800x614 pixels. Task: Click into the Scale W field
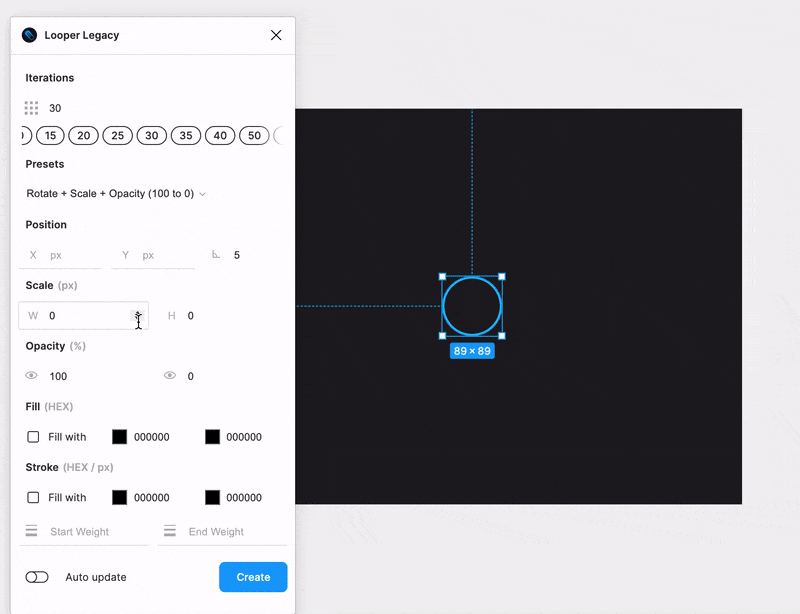[84, 316]
